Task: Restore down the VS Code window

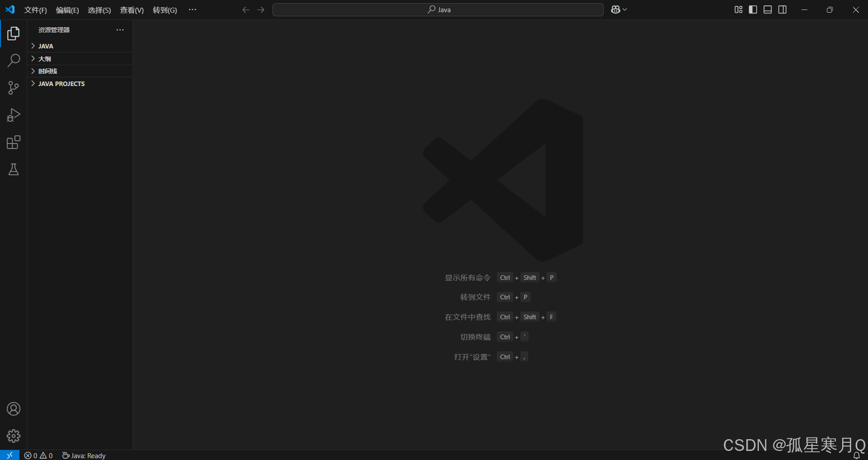Action: click(x=830, y=10)
